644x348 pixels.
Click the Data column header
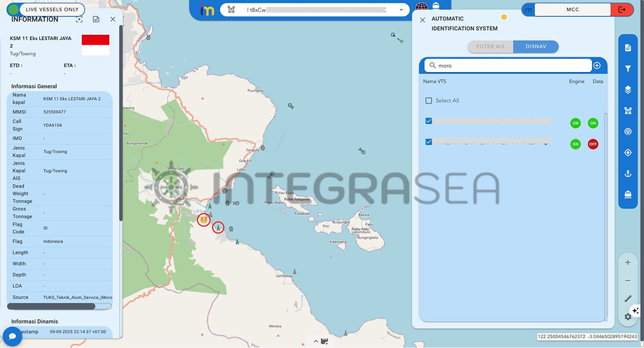[598, 81]
